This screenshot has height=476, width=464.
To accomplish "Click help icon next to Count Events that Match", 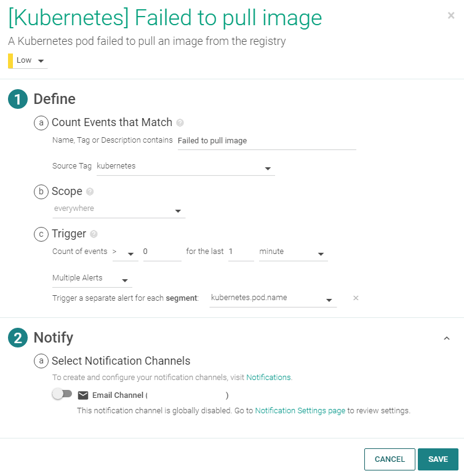I will click(180, 122).
